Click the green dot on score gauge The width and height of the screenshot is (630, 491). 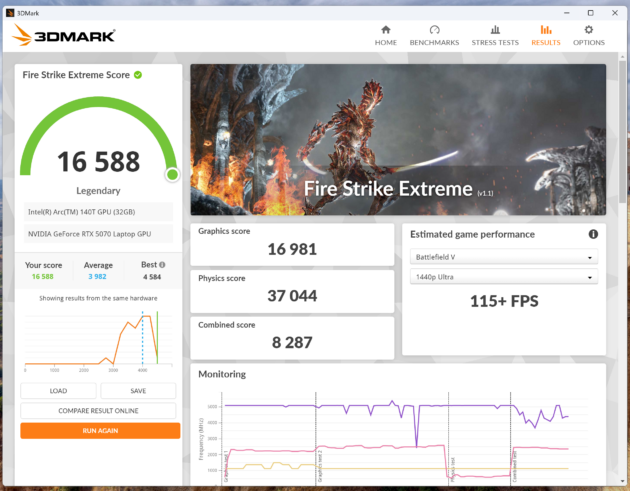click(x=172, y=174)
